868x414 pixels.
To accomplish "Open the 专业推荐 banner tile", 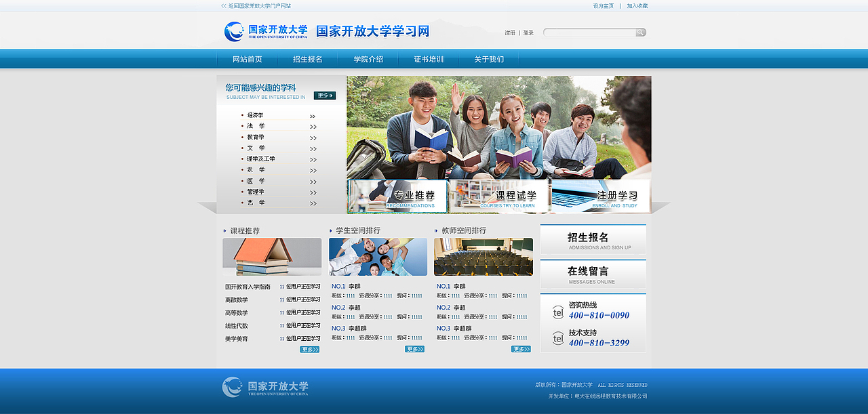I will click(x=397, y=196).
